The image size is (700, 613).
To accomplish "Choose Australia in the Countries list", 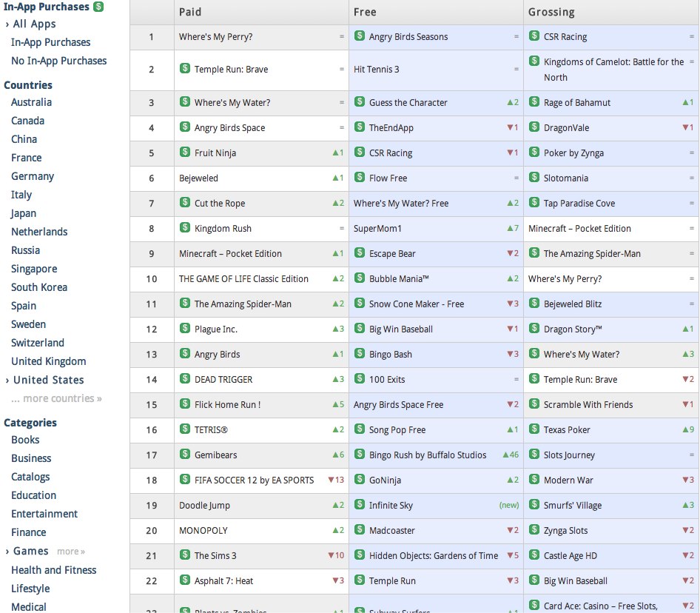I will point(31,102).
